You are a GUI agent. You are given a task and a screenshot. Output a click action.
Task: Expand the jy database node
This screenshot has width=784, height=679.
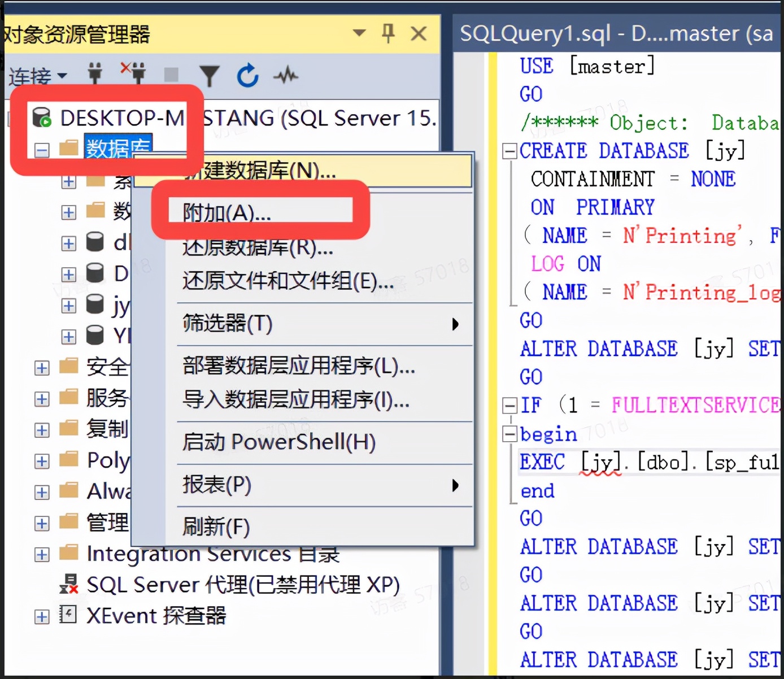coord(68,306)
